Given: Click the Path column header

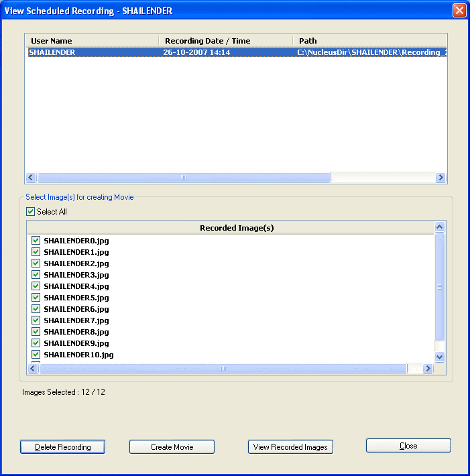Looking at the screenshot, I should [370, 41].
